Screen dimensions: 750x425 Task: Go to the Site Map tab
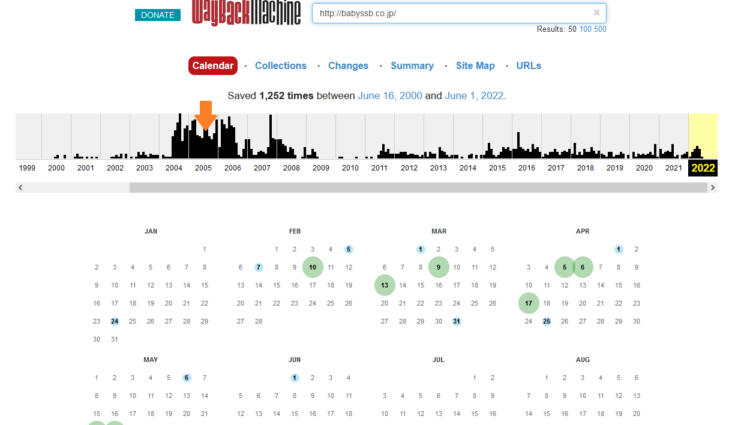click(x=475, y=66)
